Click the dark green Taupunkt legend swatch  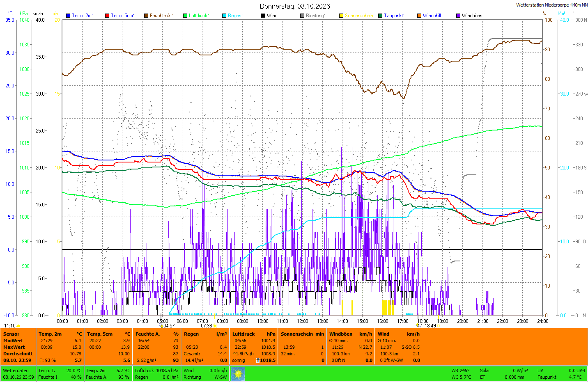pyautogui.click(x=380, y=16)
